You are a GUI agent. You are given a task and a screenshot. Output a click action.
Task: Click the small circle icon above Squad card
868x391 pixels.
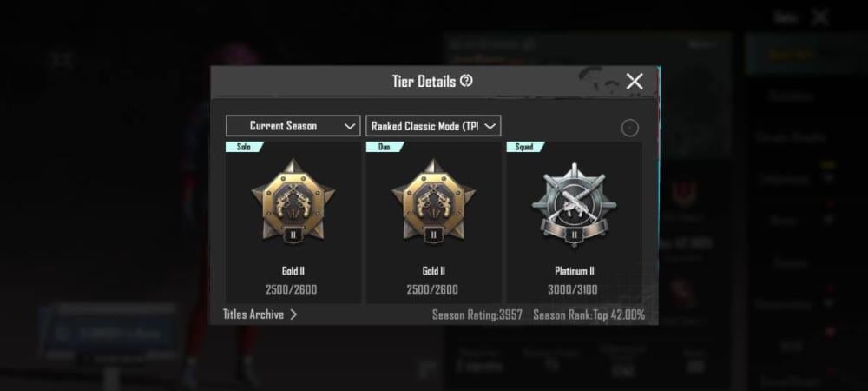tap(629, 128)
